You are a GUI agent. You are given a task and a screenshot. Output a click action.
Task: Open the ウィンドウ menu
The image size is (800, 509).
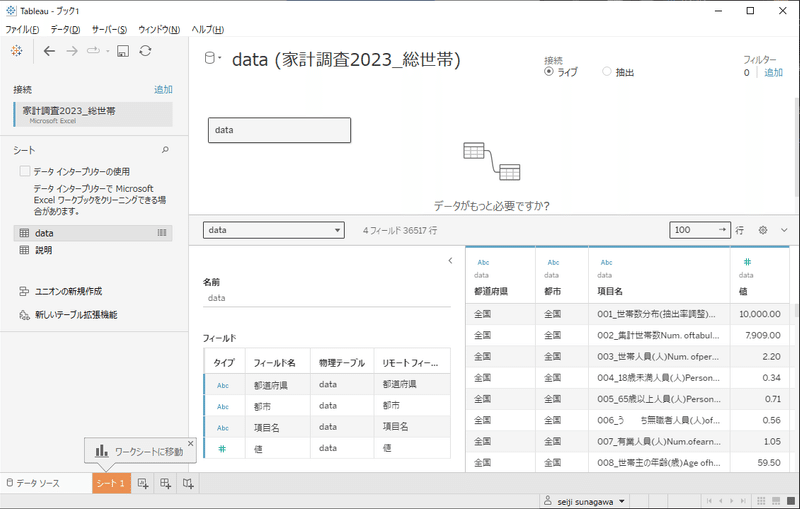159,30
